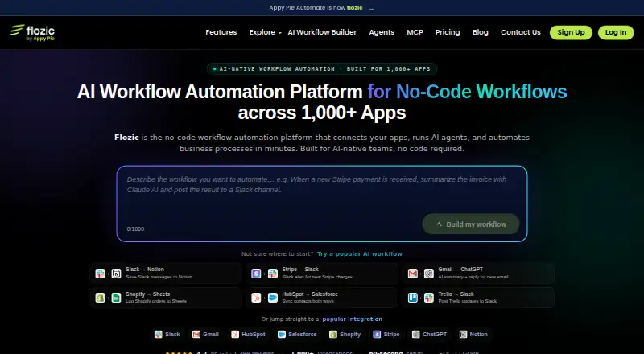Image resolution: width=644 pixels, height=354 pixels.
Task: Click the Sign Up button
Action: coord(571,32)
